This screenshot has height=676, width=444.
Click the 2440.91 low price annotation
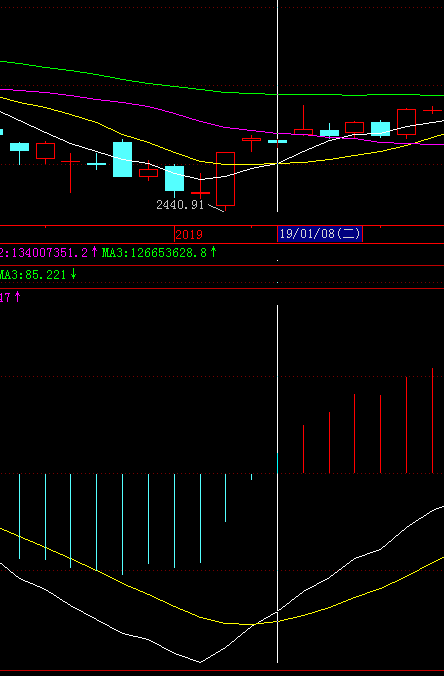pos(179,205)
